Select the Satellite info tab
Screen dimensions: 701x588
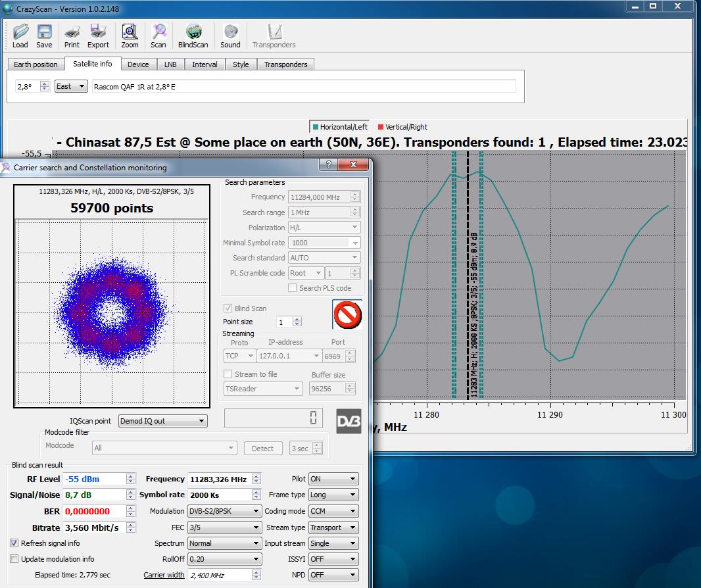[93, 64]
